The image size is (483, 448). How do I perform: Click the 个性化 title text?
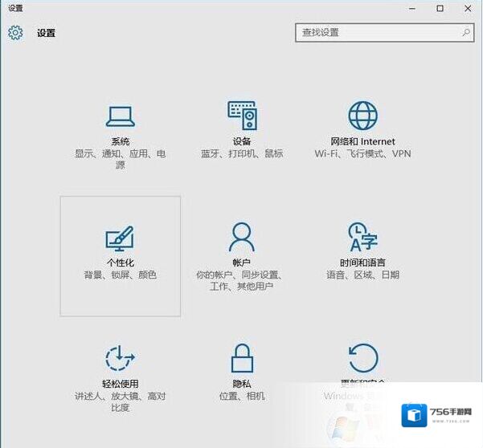click(x=120, y=263)
